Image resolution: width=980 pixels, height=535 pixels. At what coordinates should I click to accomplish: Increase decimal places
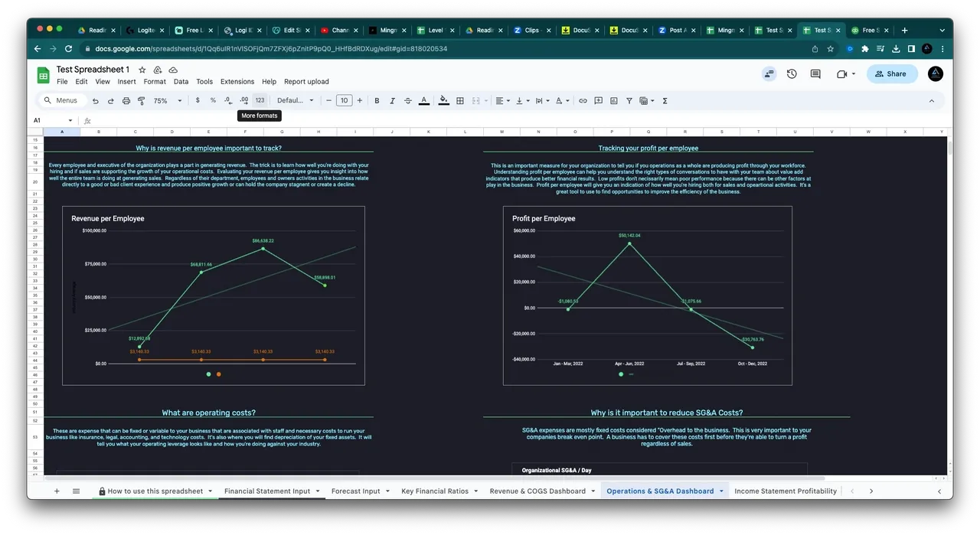[x=243, y=100]
